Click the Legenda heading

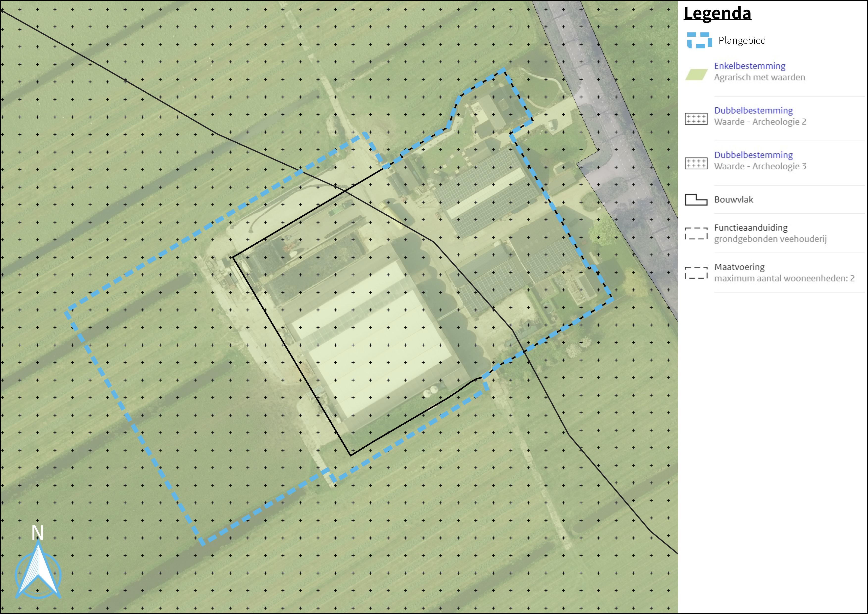coord(717,14)
